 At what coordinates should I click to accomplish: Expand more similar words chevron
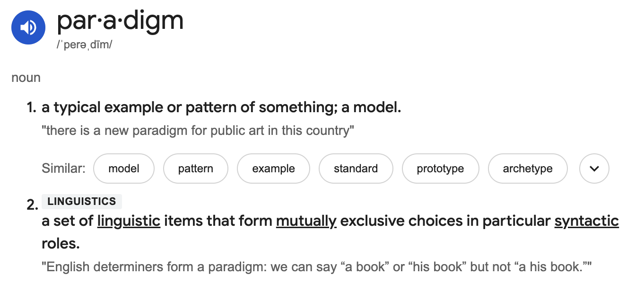594,169
